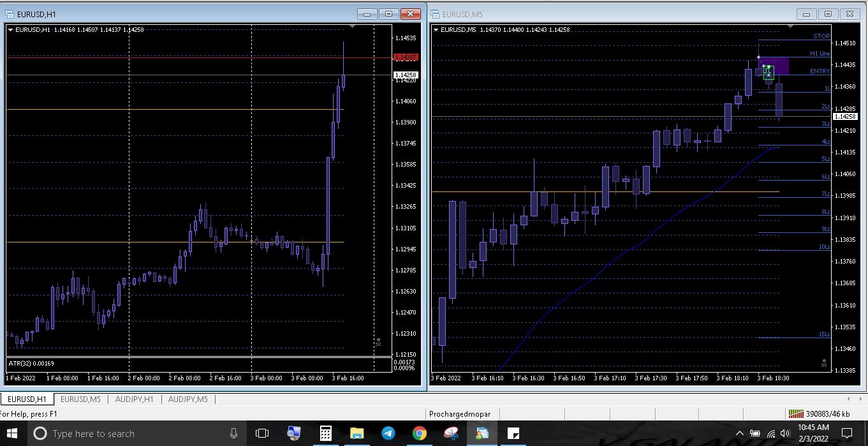
Task: Switch to the EURUSD,H1 tab
Action: tap(27, 399)
